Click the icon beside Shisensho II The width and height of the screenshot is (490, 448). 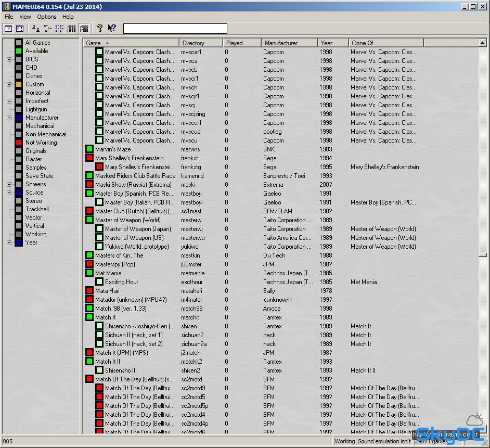(x=99, y=370)
